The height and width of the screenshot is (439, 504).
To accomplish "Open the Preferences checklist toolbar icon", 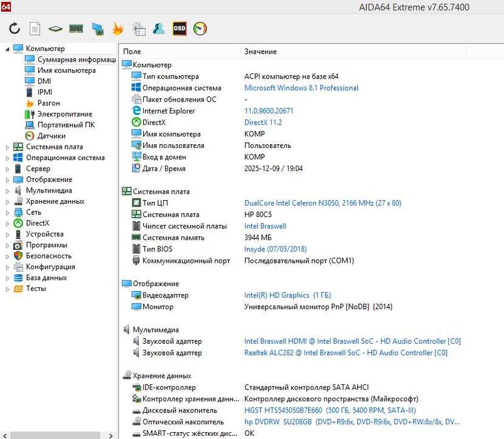I will (x=139, y=29).
